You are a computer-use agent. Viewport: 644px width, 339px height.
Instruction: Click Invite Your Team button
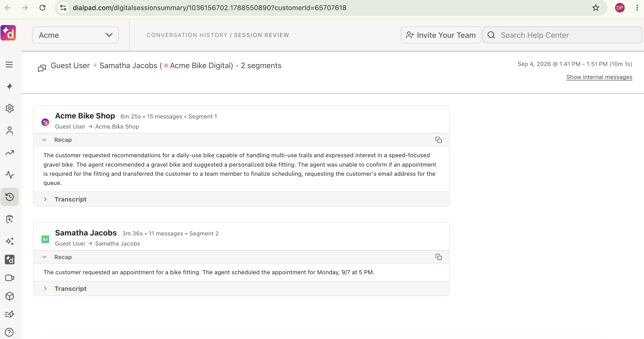[441, 35]
